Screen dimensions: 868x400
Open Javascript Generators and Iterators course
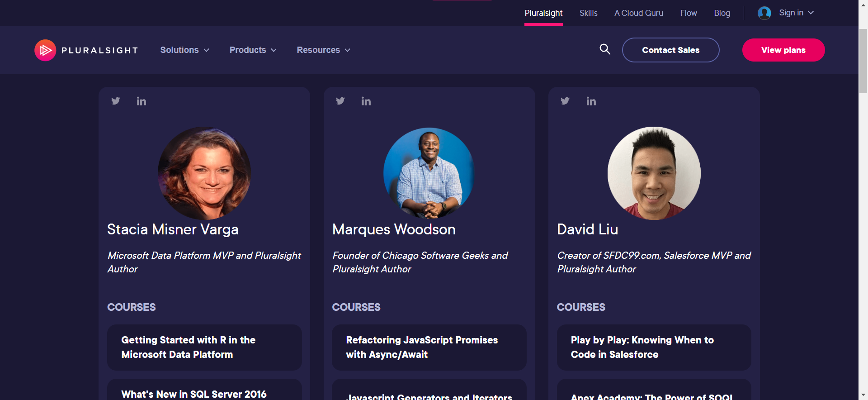click(429, 390)
